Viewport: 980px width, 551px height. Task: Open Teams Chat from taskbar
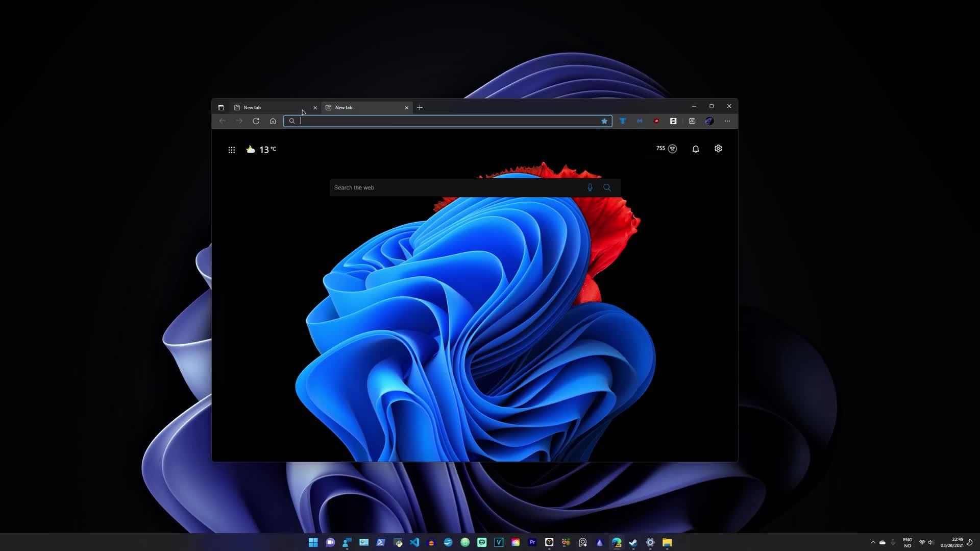(x=330, y=542)
